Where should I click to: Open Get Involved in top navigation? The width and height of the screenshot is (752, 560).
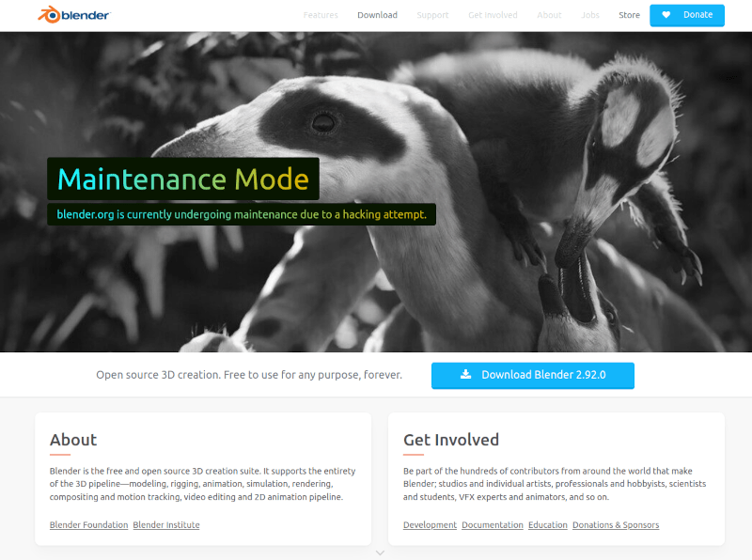pyautogui.click(x=493, y=15)
